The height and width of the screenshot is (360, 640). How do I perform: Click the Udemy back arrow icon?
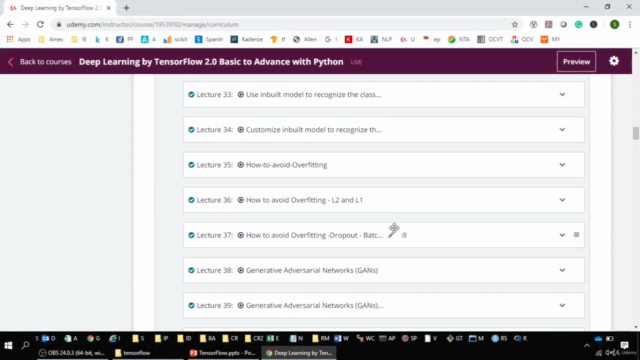[x=11, y=62]
